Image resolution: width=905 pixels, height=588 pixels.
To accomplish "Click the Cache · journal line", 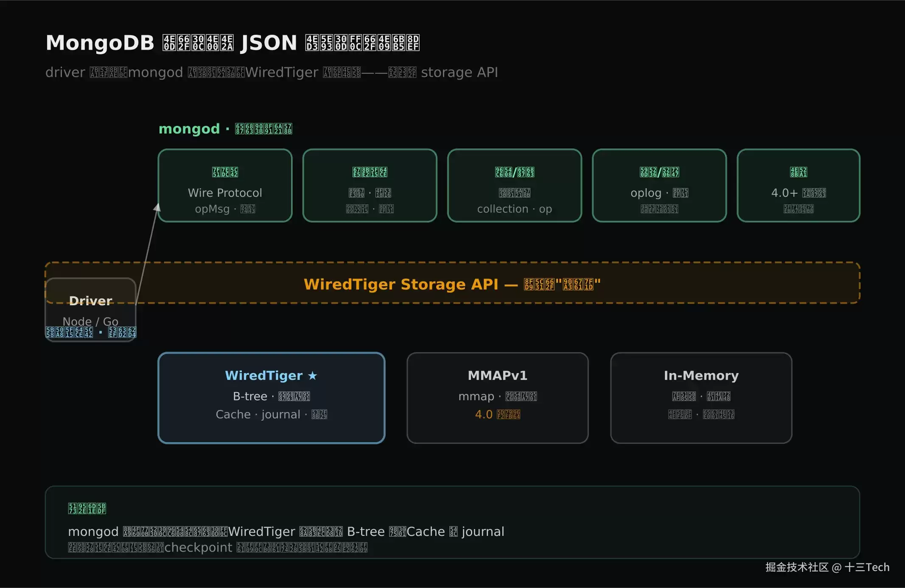I will click(272, 414).
